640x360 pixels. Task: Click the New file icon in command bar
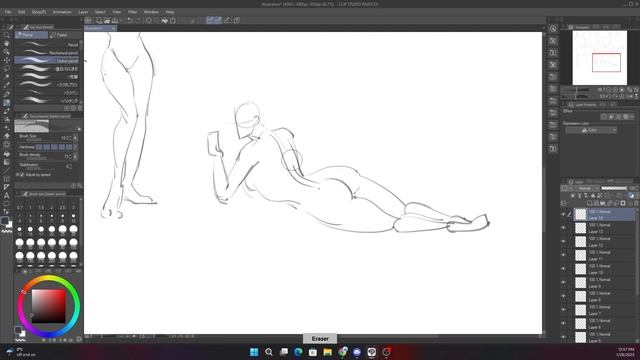point(99,20)
